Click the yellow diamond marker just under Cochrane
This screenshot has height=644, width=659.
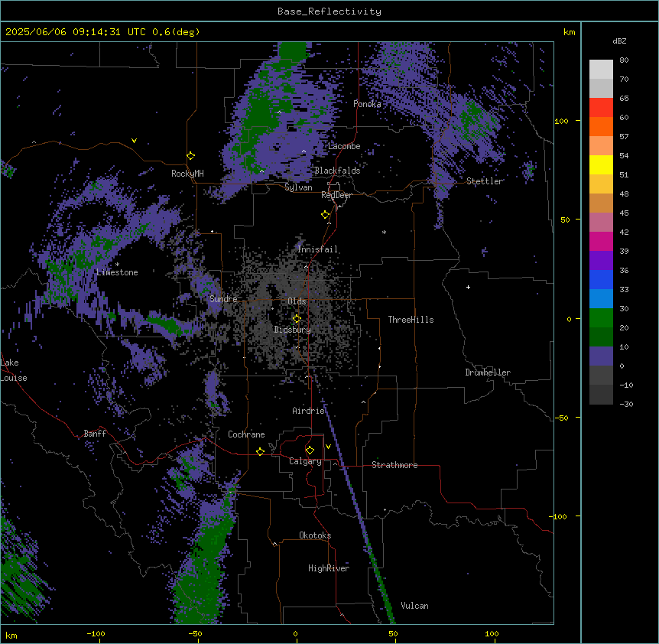coord(260,451)
